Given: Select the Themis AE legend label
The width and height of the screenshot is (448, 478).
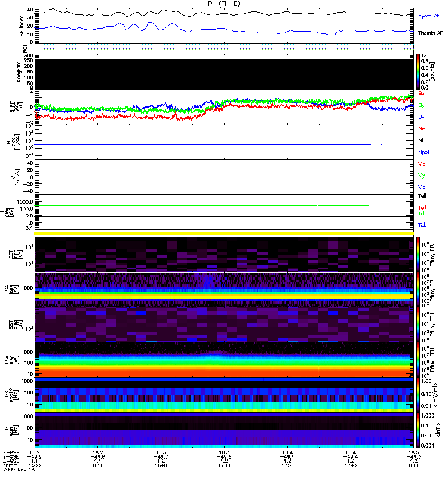Looking at the screenshot, I should 430,33.
